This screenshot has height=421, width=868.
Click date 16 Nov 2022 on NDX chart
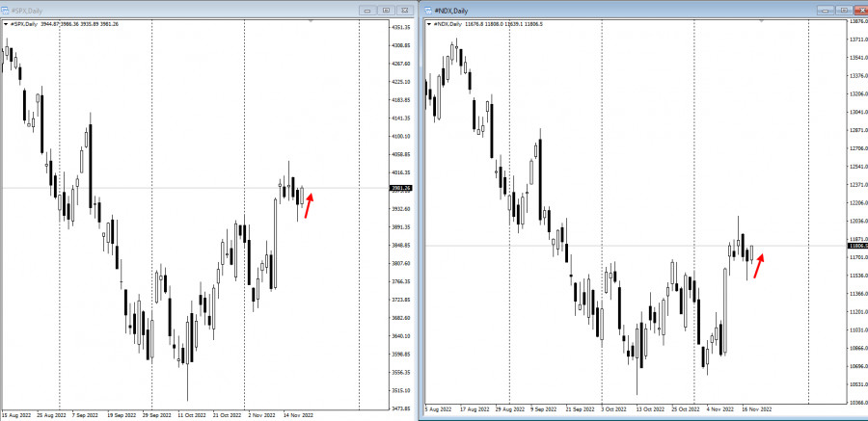click(756, 409)
